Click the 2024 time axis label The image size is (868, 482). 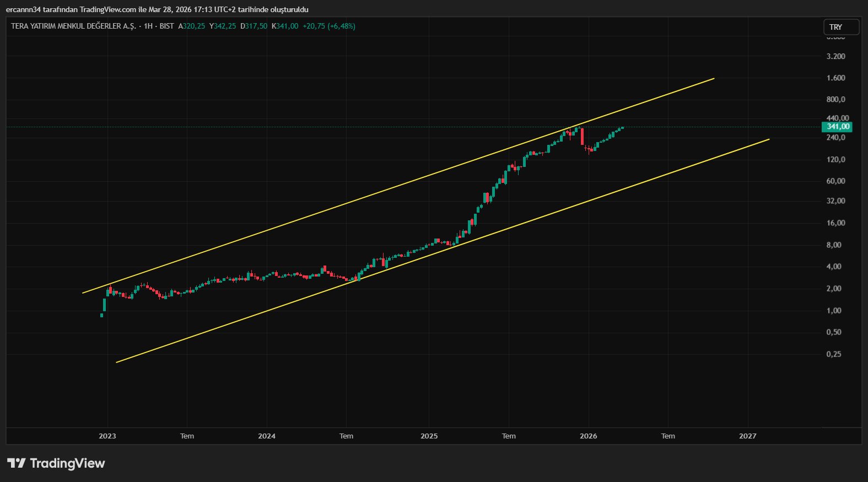click(267, 436)
